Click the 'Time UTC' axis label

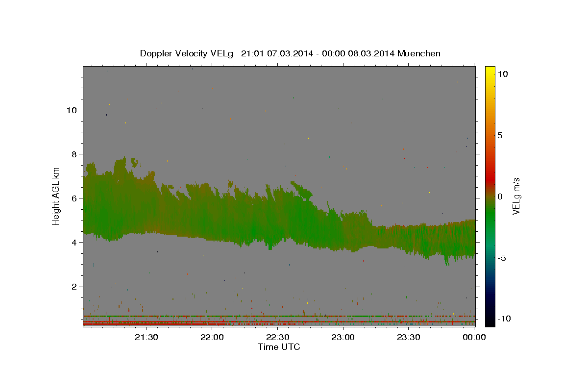(279, 347)
